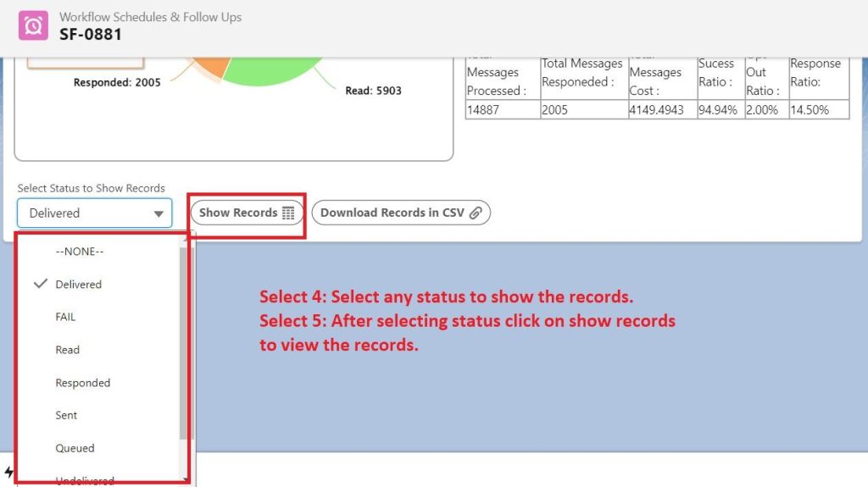Click the table grid icon in Show Records
Image resolution: width=868 pixels, height=487 pixels.
point(288,213)
